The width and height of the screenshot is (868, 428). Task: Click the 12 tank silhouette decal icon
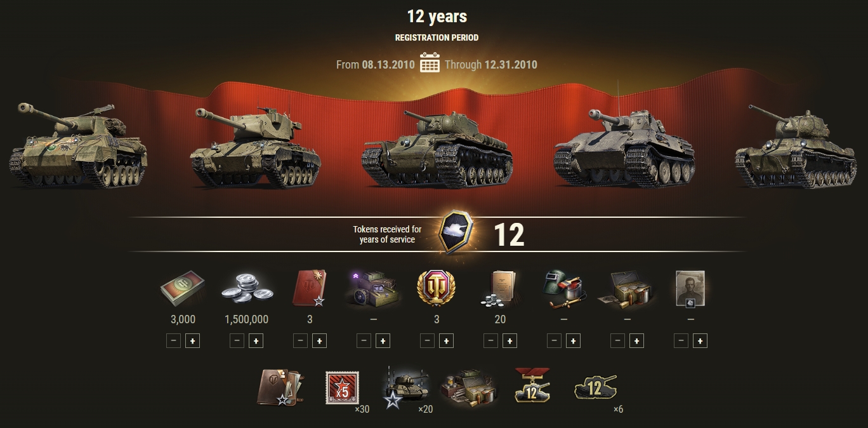595,386
